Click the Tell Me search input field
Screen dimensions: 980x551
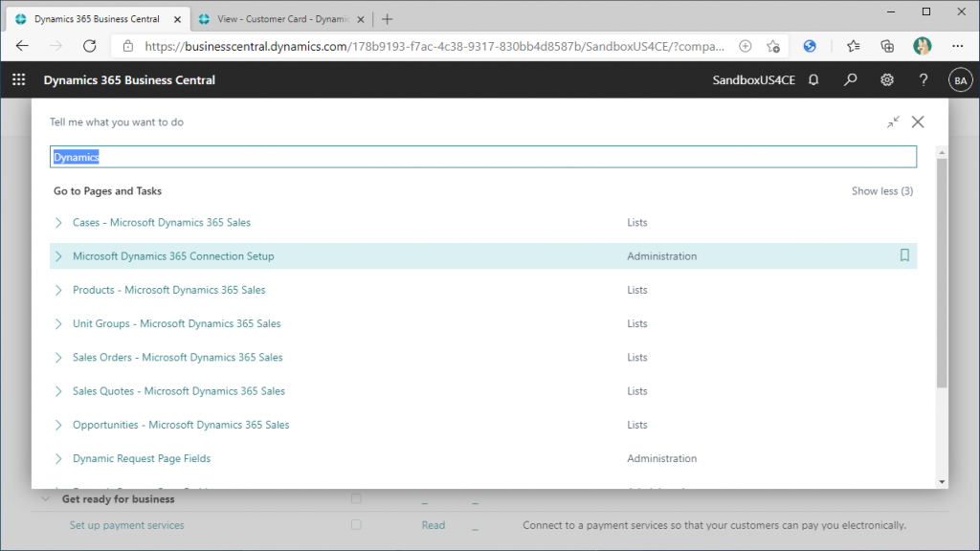point(483,157)
